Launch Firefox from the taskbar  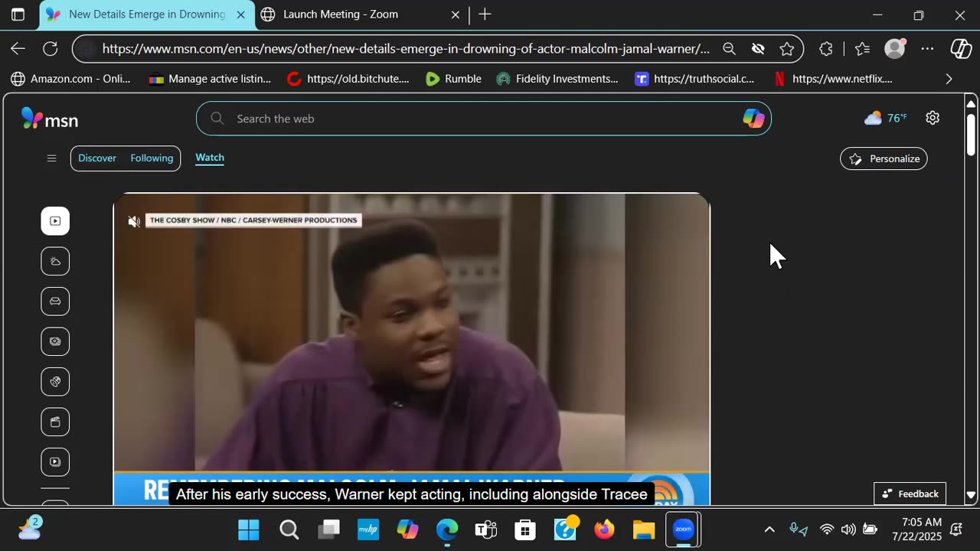click(x=604, y=530)
